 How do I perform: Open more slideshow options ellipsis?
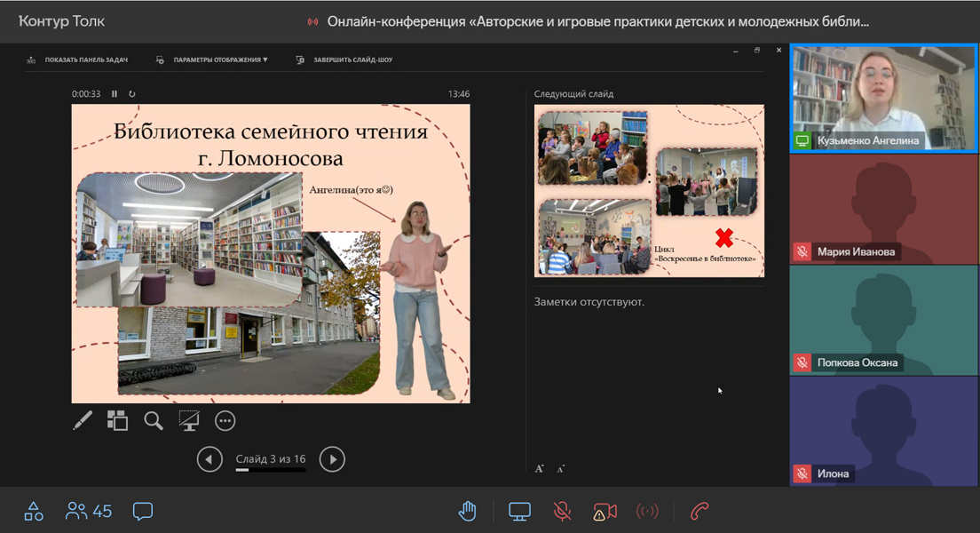(225, 421)
